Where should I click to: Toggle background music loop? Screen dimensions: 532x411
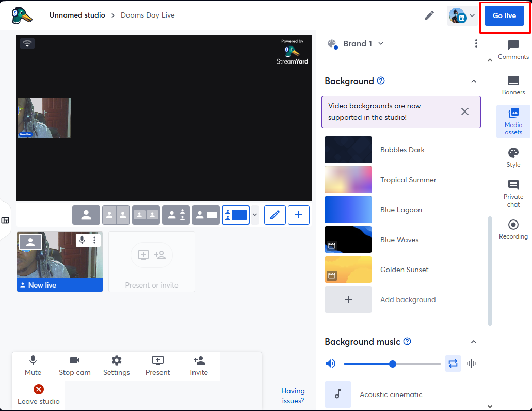[453, 364]
